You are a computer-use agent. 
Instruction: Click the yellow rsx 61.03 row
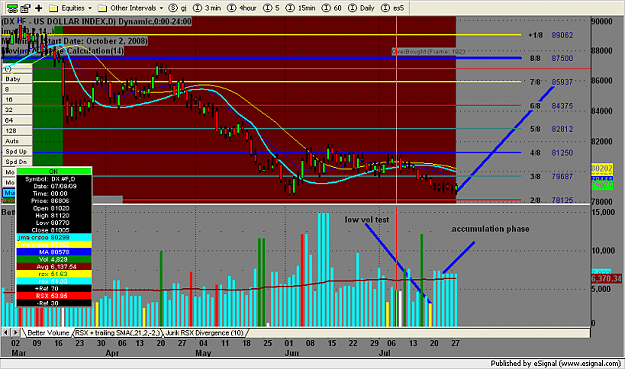54,274
